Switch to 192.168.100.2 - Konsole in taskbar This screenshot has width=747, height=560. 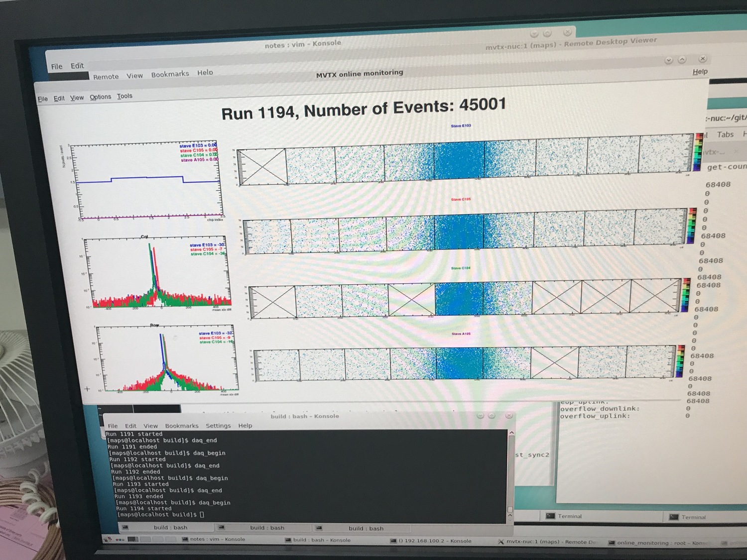click(x=431, y=541)
